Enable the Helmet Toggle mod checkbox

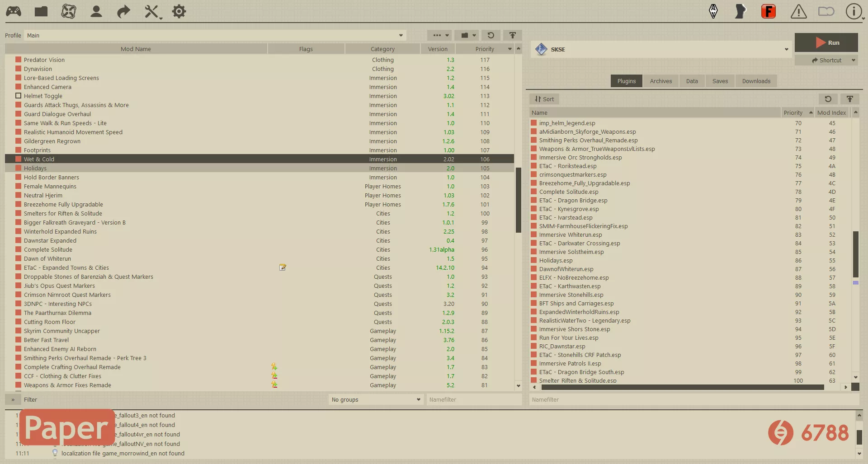(19, 96)
